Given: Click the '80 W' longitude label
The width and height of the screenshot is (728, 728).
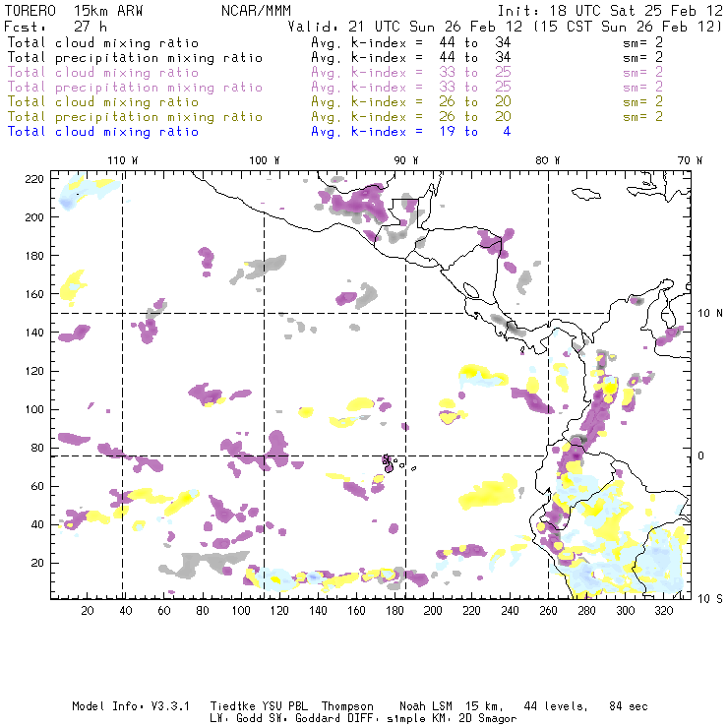Looking at the screenshot, I should (548, 160).
